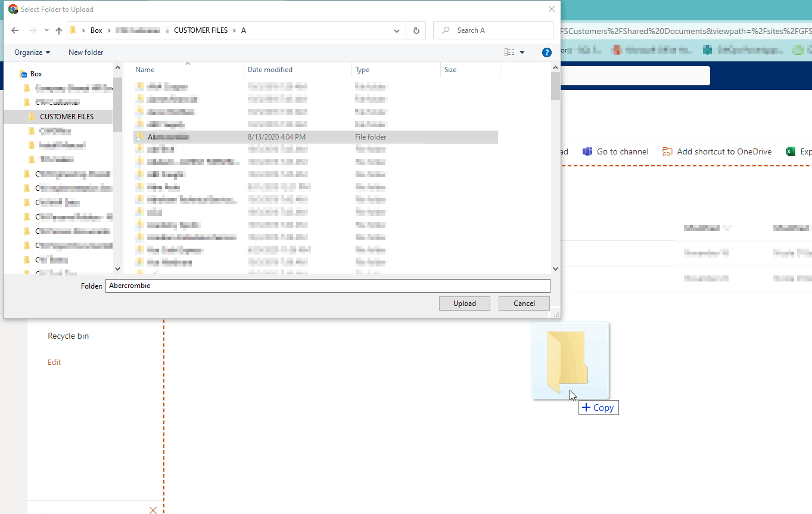
Task: Open the view options dropdown arrow
Action: pyautogui.click(x=522, y=52)
